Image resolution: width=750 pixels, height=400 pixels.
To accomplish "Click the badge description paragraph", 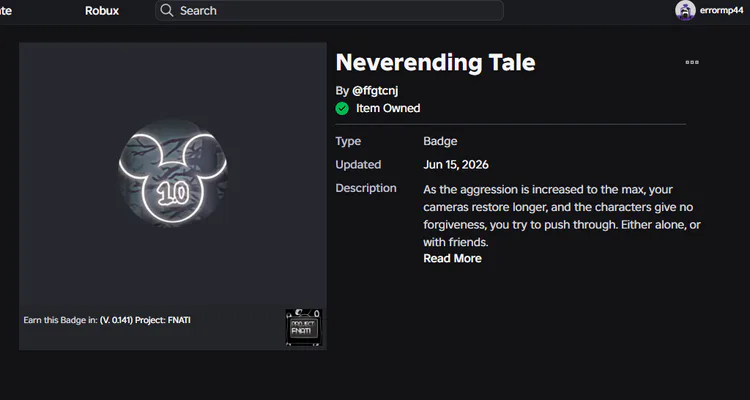I will pos(562,216).
